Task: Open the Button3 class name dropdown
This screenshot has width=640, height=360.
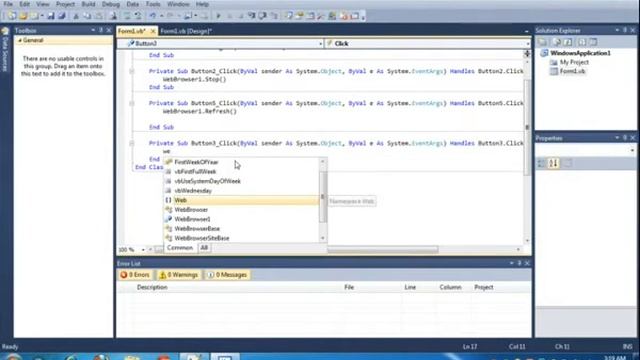Action: click(320, 44)
